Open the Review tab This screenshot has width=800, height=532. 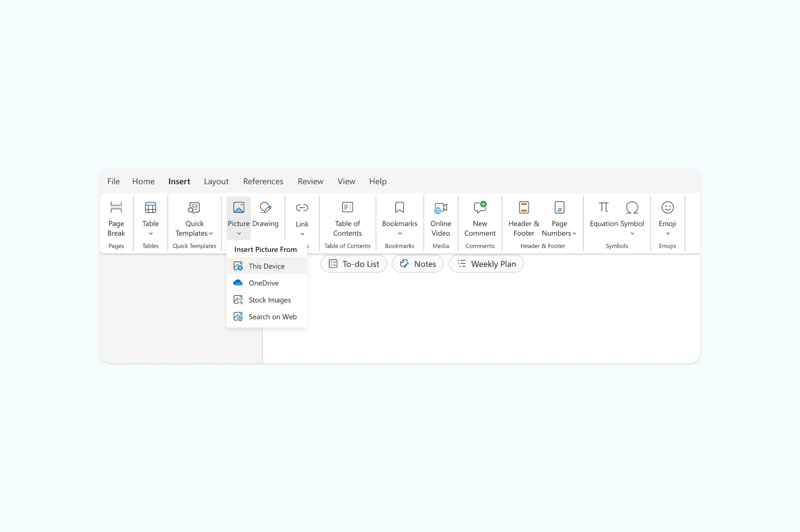310,181
